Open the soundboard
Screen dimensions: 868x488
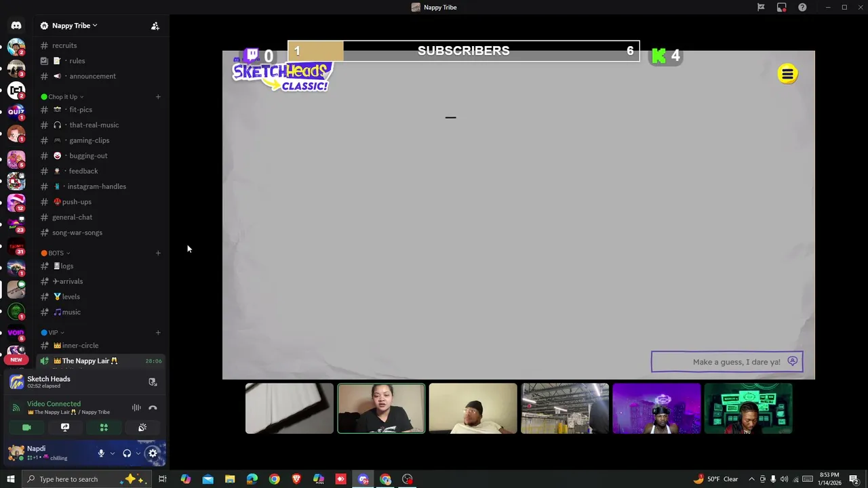[142, 428]
